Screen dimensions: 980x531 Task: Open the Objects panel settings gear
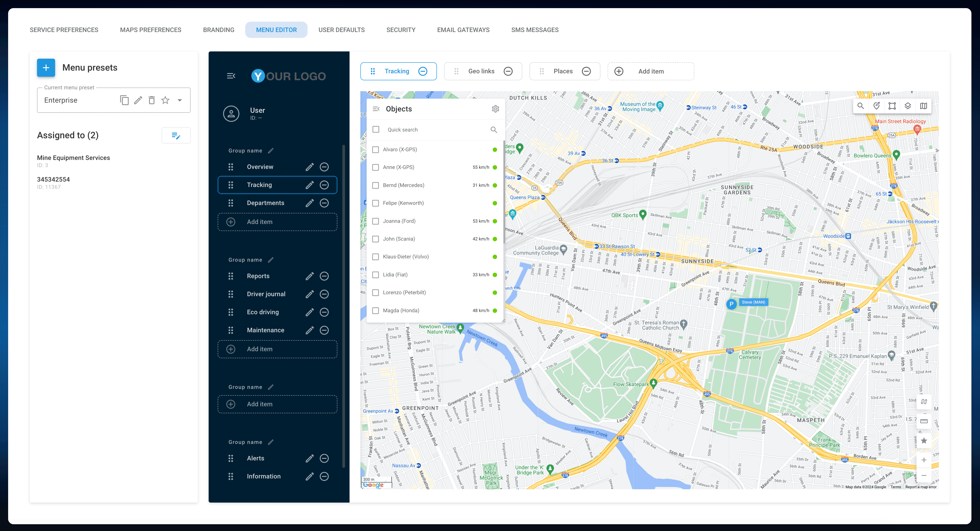[x=495, y=109]
